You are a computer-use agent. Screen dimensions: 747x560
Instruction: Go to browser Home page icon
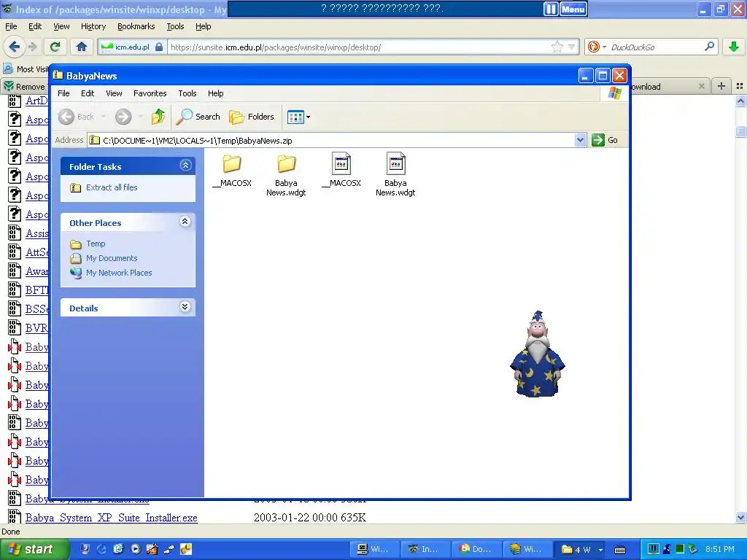click(82, 47)
